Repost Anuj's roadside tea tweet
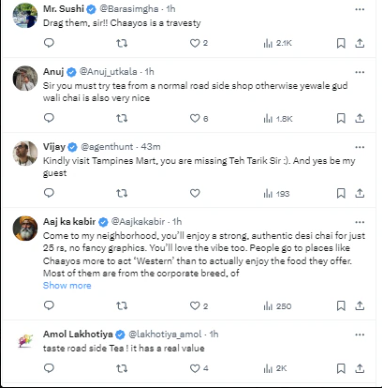Viewport: 382px width, 388px height. point(122,118)
